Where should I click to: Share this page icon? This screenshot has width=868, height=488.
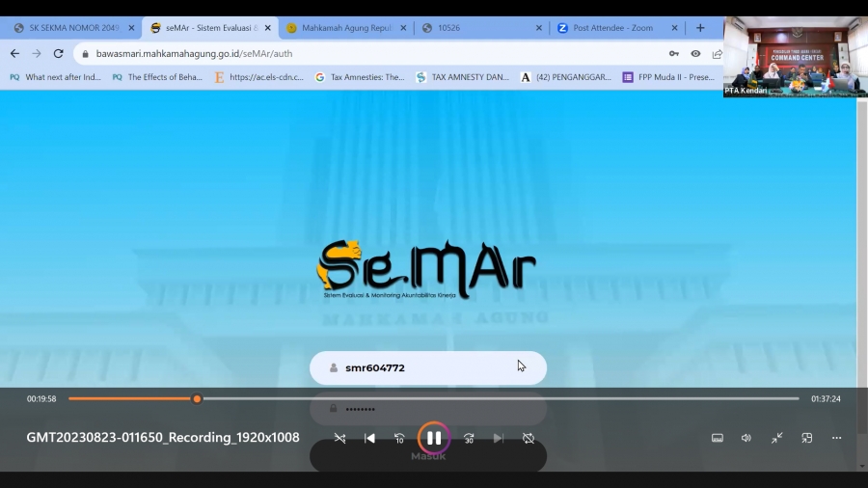tap(717, 54)
